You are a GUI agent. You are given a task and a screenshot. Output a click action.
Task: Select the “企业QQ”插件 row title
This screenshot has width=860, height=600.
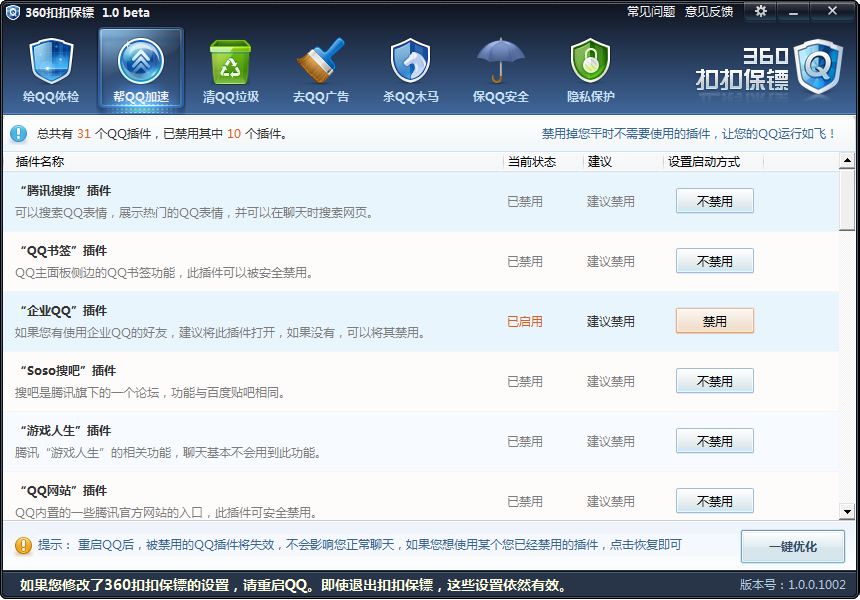64,311
